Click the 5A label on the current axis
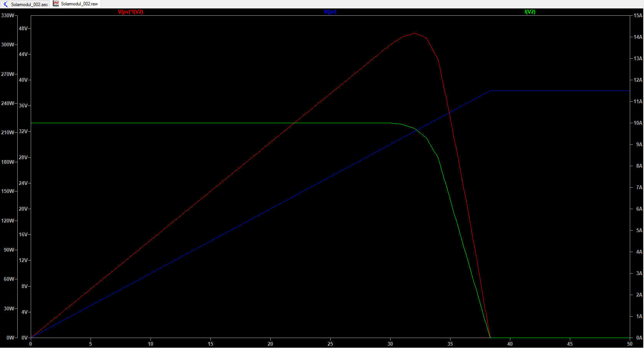 pos(639,230)
